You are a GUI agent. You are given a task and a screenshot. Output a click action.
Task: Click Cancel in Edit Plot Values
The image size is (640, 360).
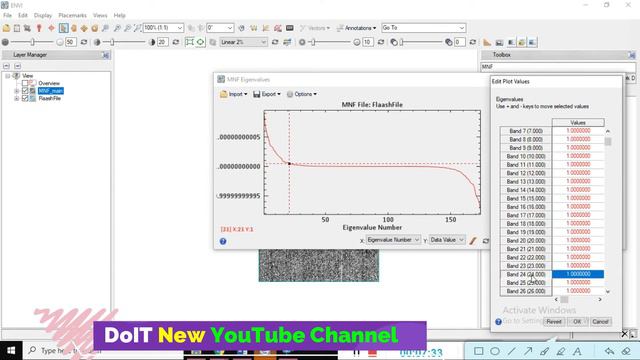[x=600, y=322]
